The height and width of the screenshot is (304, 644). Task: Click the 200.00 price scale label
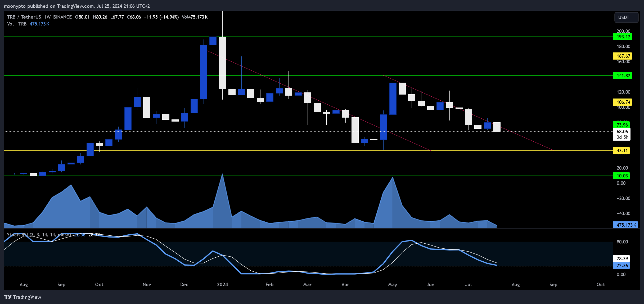(x=623, y=31)
